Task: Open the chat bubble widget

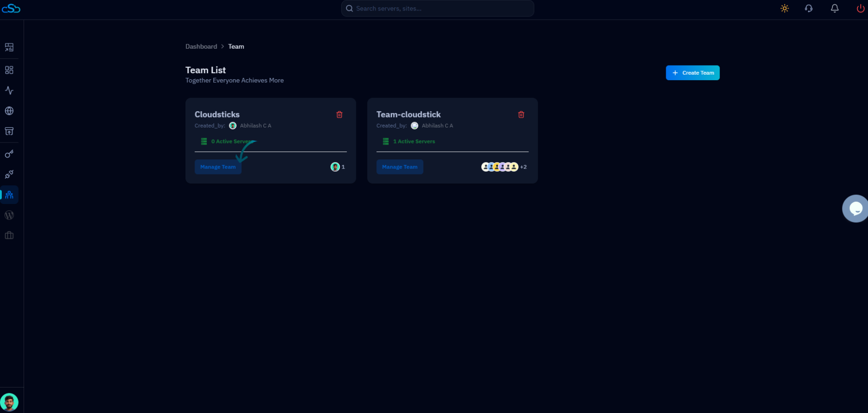Action: tap(855, 209)
